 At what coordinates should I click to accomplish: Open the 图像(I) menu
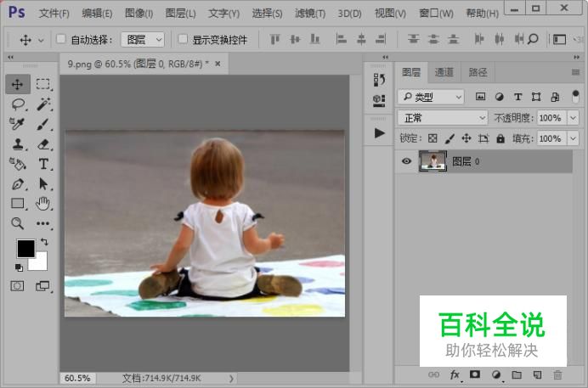tap(139, 14)
